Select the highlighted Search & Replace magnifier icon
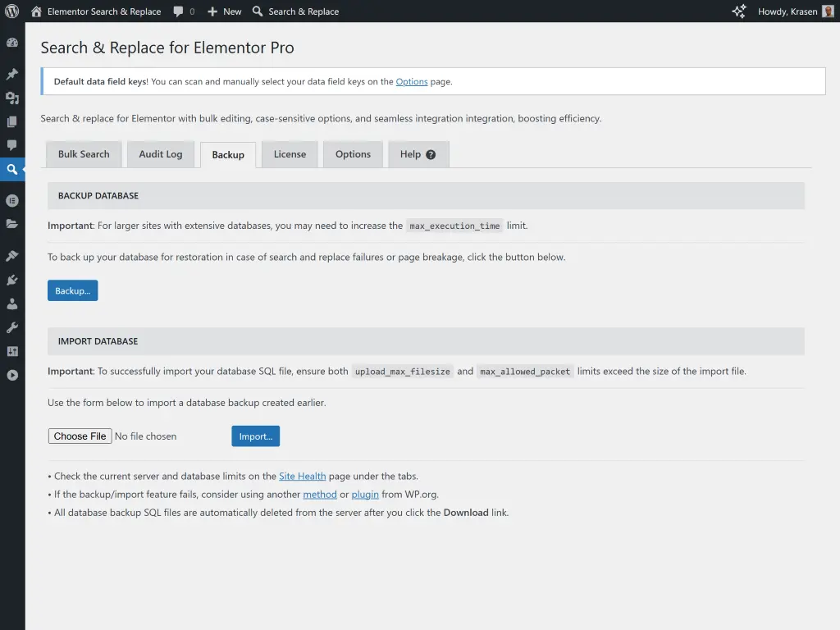Image resolution: width=840 pixels, height=630 pixels. (x=12, y=170)
